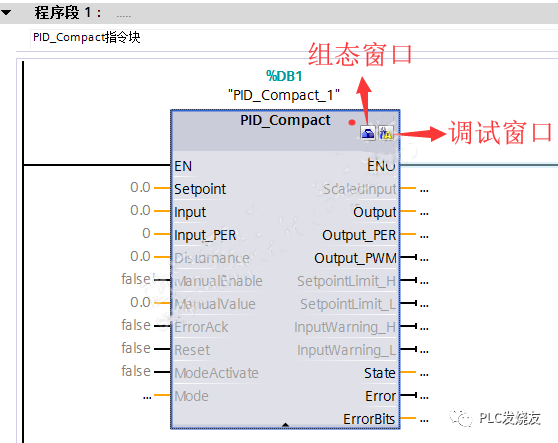Edit the Reset value false
This screenshot has height=443, width=558.
click(136, 348)
